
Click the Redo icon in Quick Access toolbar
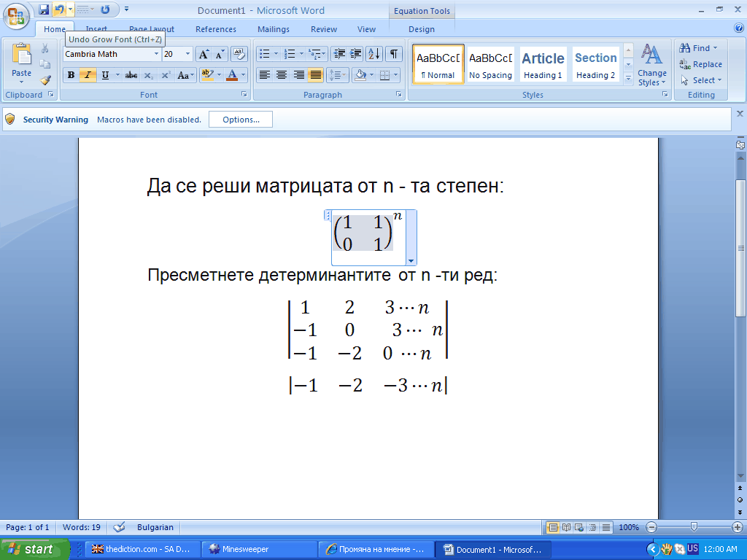pos(105,9)
